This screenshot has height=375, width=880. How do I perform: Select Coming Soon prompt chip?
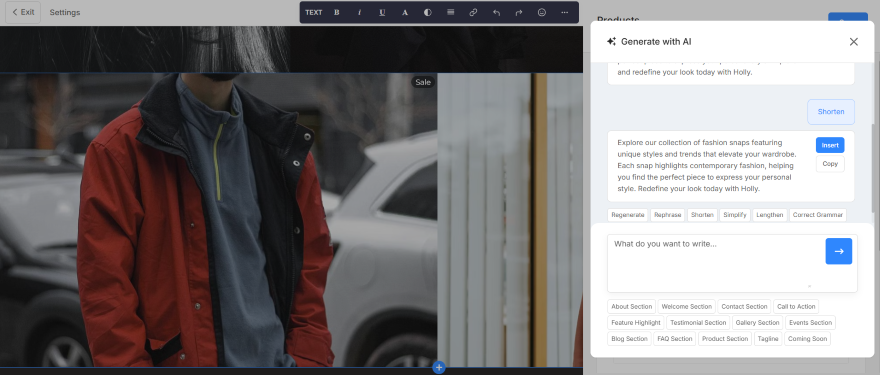[x=807, y=339]
